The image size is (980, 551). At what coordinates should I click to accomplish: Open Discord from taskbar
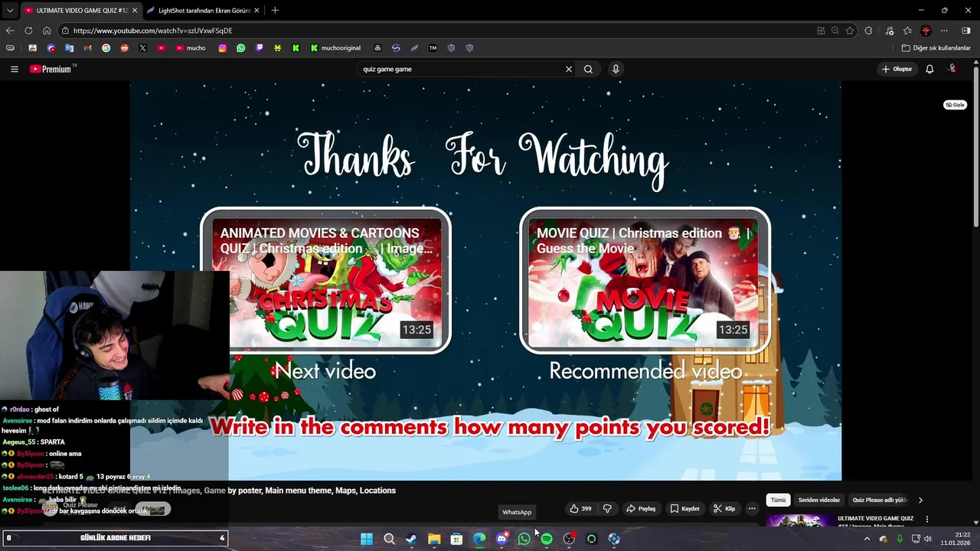tap(501, 539)
